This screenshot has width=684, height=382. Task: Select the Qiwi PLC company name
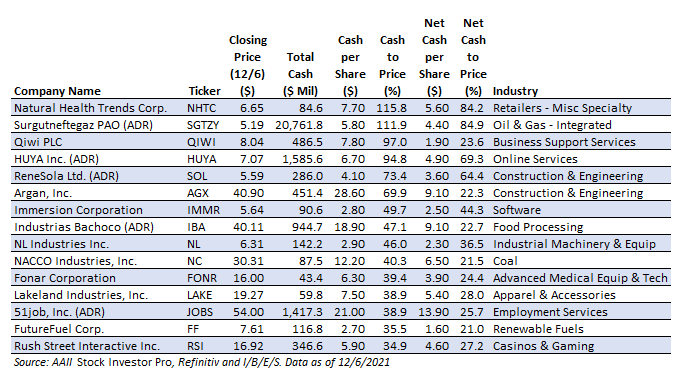coord(38,142)
